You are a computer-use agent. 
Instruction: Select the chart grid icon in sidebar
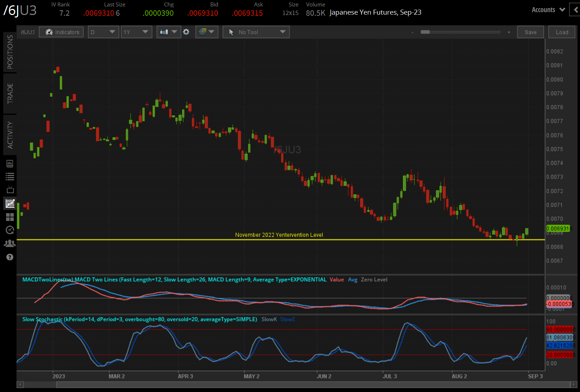point(10,203)
